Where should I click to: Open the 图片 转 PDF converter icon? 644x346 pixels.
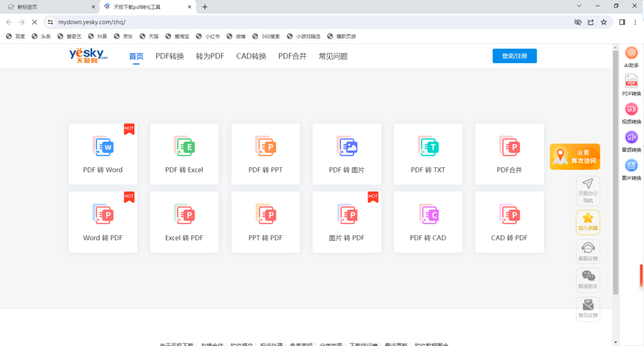347,214
